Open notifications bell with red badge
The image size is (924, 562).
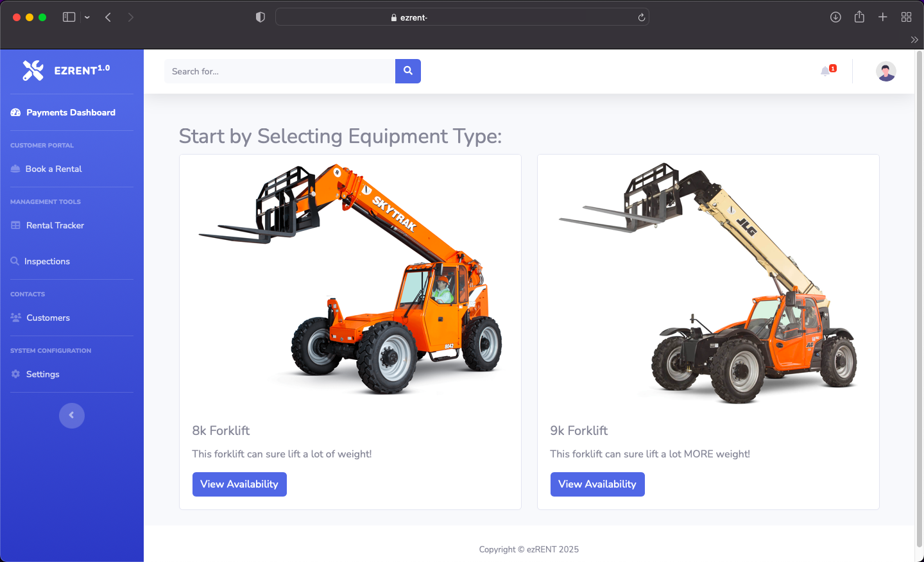[828, 71]
